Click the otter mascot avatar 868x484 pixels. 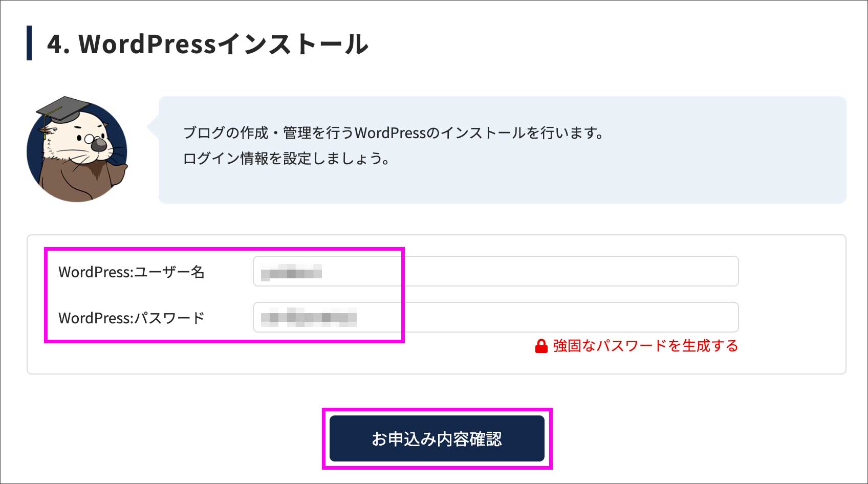coord(77,150)
